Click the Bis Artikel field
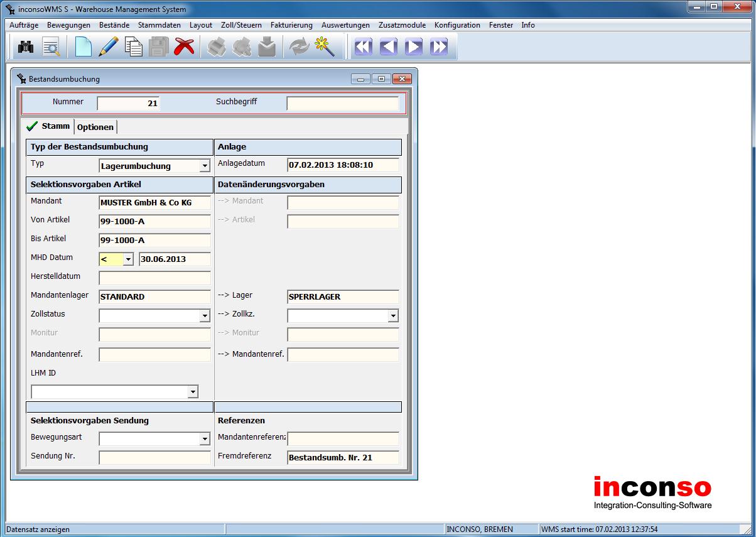The height and width of the screenshot is (537, 756). tap(155, 240)
